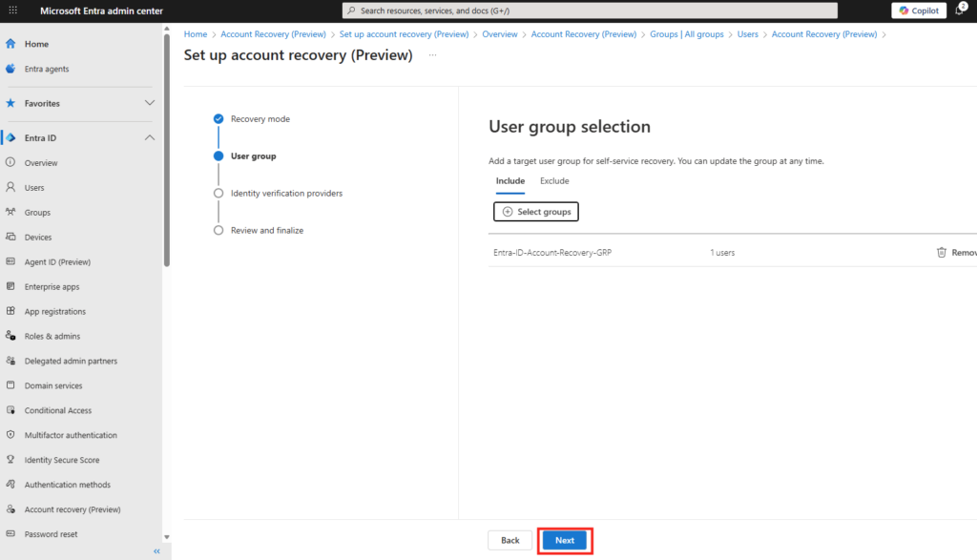Open the app launcher waffle icon
Screen dimensions: 977x560
tap(12, 10)
